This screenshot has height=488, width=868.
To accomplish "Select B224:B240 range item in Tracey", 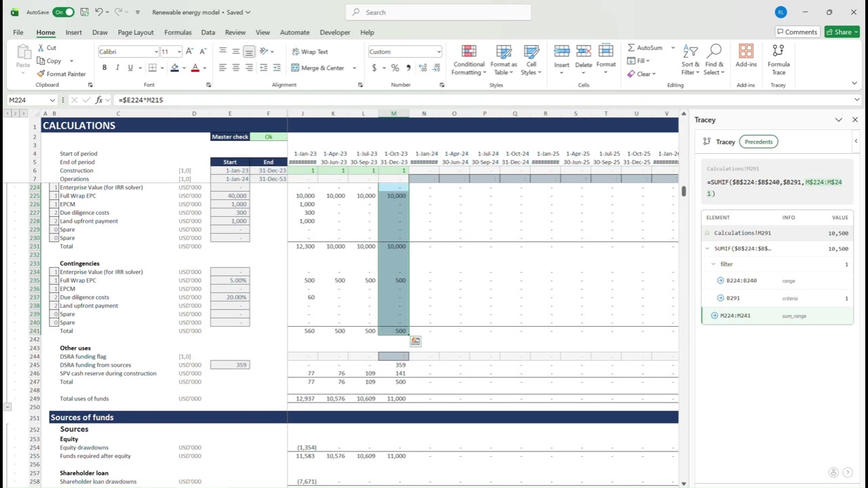I will click(x=777, y=281).
